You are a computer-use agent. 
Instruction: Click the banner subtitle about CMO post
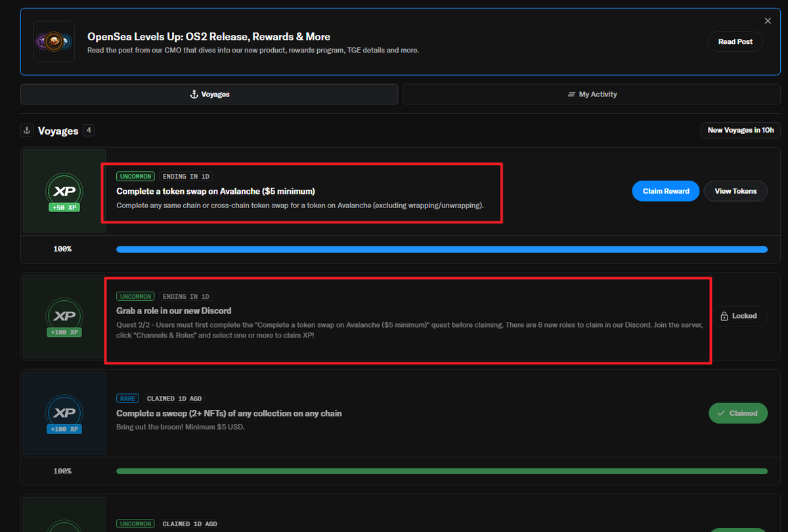pos(253,51)
